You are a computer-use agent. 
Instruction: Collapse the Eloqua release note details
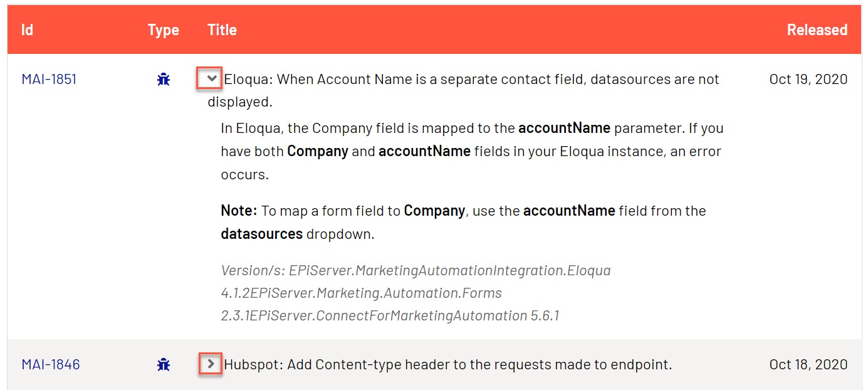[x=212, y=79]
